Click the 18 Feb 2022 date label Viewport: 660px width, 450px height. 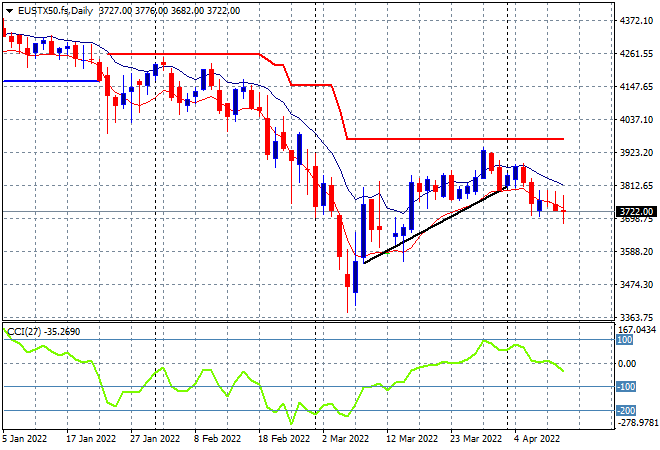(x=283, y=439)
